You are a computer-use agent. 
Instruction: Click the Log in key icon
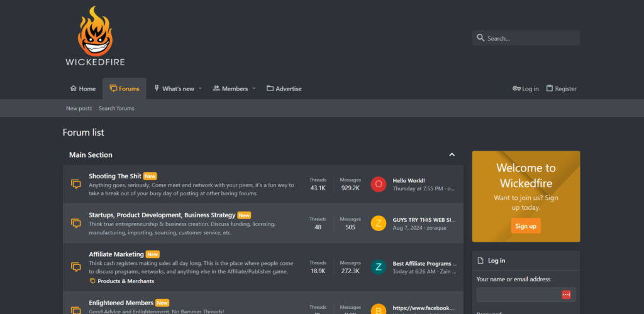(517, 89)
